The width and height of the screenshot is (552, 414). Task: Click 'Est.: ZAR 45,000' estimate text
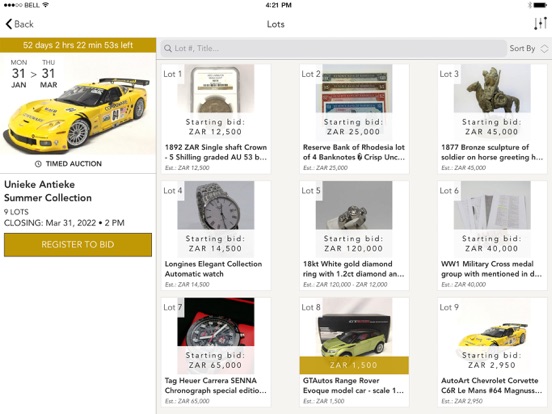[463, 168]
